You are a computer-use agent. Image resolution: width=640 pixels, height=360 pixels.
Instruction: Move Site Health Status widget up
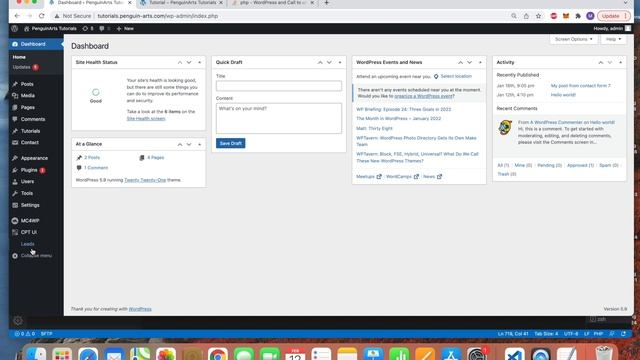tap(180, 62)
